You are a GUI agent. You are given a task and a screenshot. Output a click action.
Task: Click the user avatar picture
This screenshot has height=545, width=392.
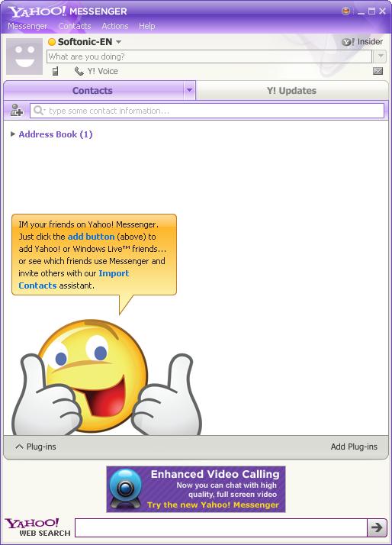[24, 56]
